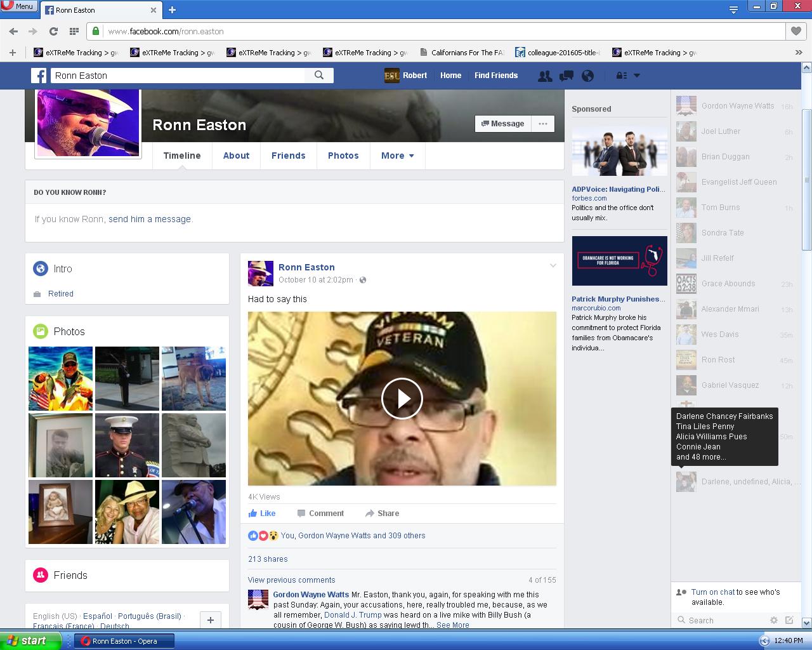Screen dimensions: 812x650
Task: Open the Photos tab
Action: 343,156
